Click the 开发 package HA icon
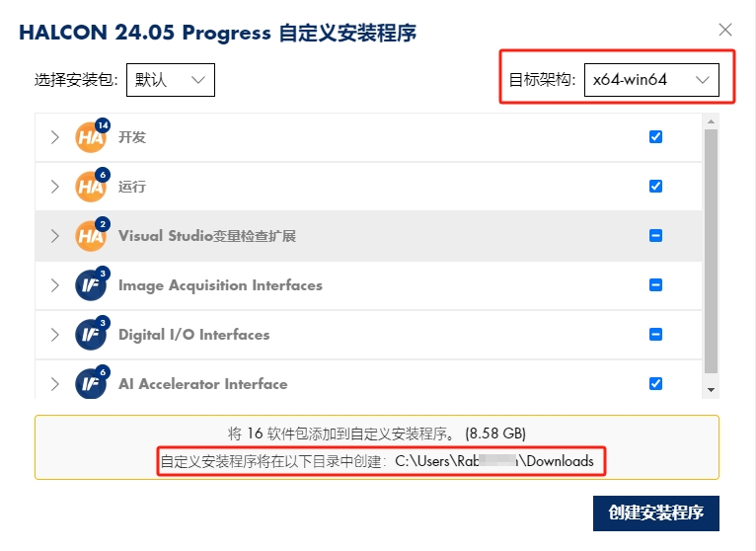Screen dimensions: 756x551 91,137
